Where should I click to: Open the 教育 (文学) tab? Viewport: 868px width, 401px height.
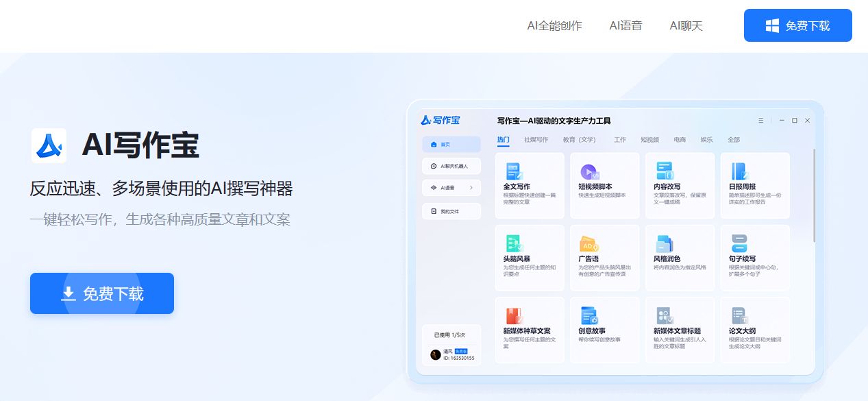[x=580, y=140]
